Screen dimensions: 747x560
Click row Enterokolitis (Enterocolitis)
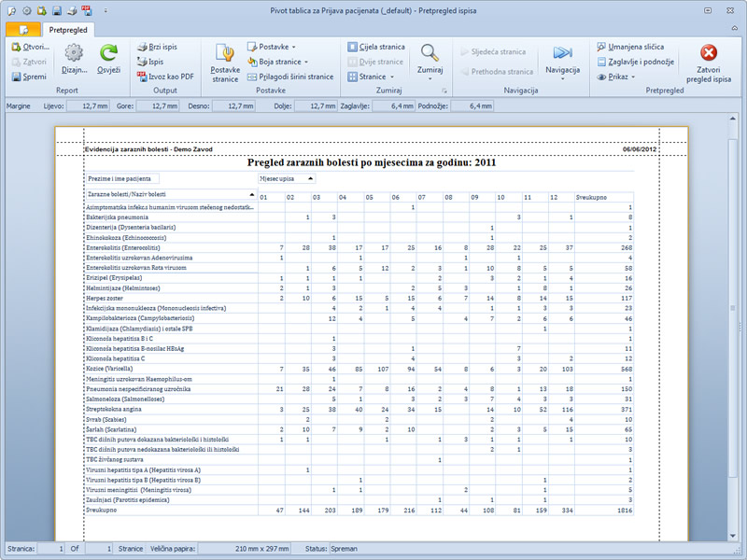pyautogui.click(x=359, y=247)
